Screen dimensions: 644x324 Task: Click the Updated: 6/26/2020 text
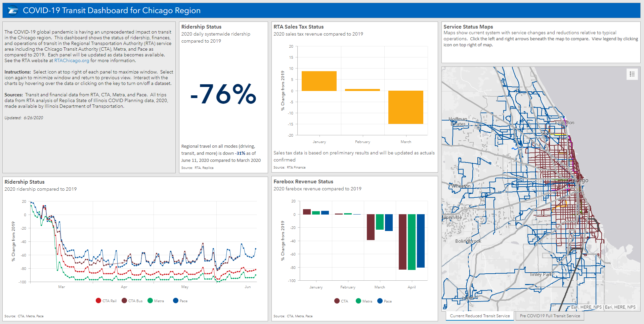[x=24, y=118]
